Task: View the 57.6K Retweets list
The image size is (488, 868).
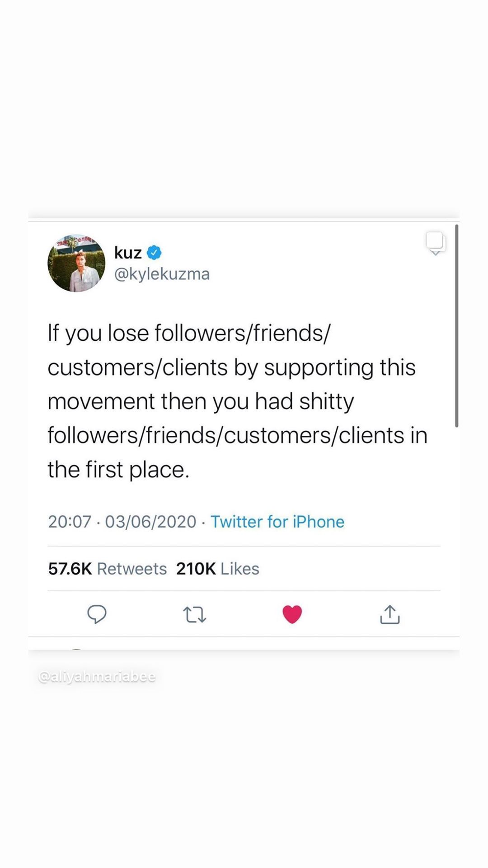Action: point(108,569)
